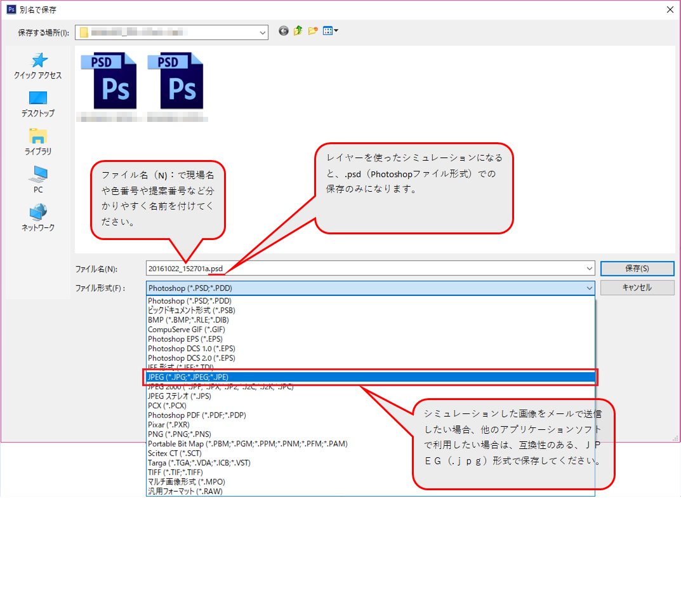681x616 pixels.
Task: Open Libraries in the sidebar
Action: pos(38,142)
